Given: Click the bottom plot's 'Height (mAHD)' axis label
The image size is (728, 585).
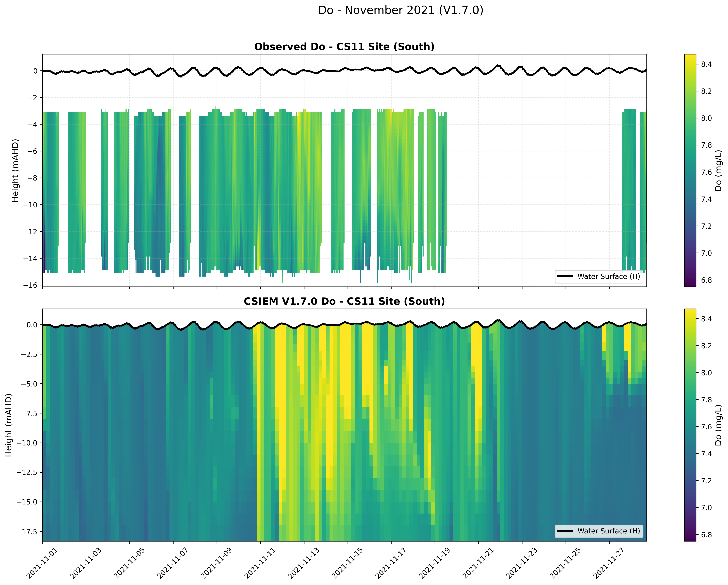Looking at the screenshot, I should tap(9, 425).
